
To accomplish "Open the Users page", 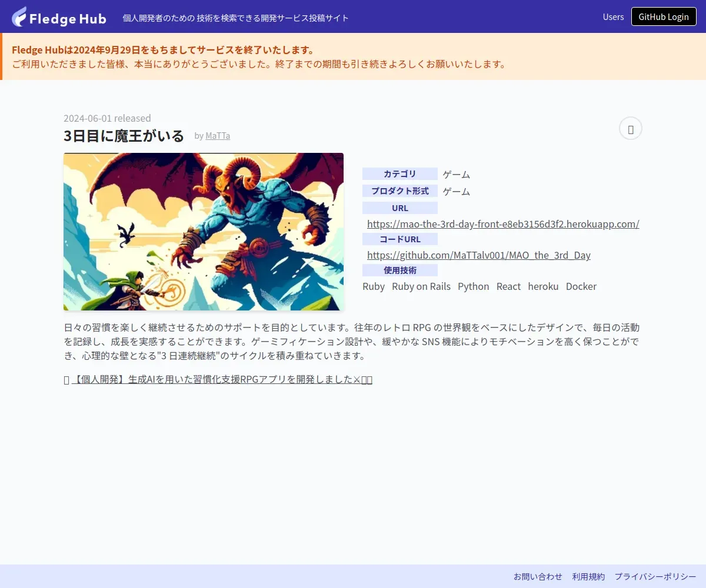I will pos(613,17).
